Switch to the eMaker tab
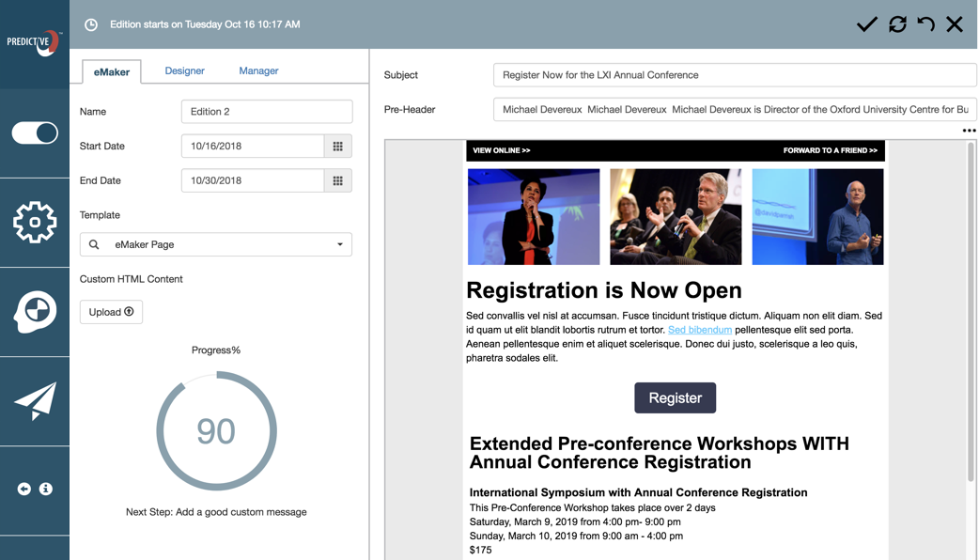979x560 pixels. click(x=112, y=71)
